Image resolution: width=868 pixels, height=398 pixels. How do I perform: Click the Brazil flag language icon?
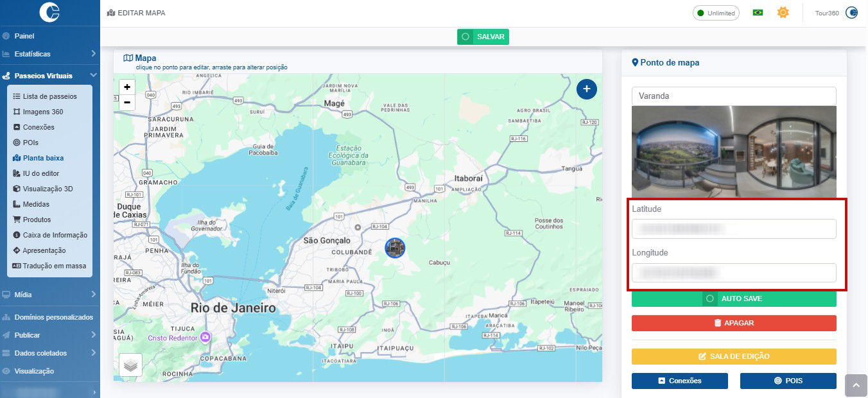coord(758,13)
